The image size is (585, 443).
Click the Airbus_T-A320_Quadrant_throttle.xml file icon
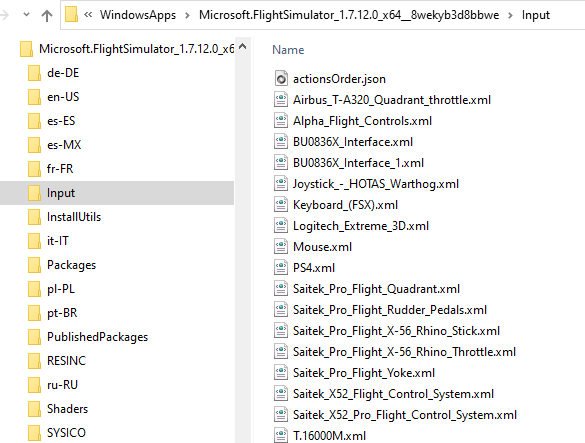281,100
